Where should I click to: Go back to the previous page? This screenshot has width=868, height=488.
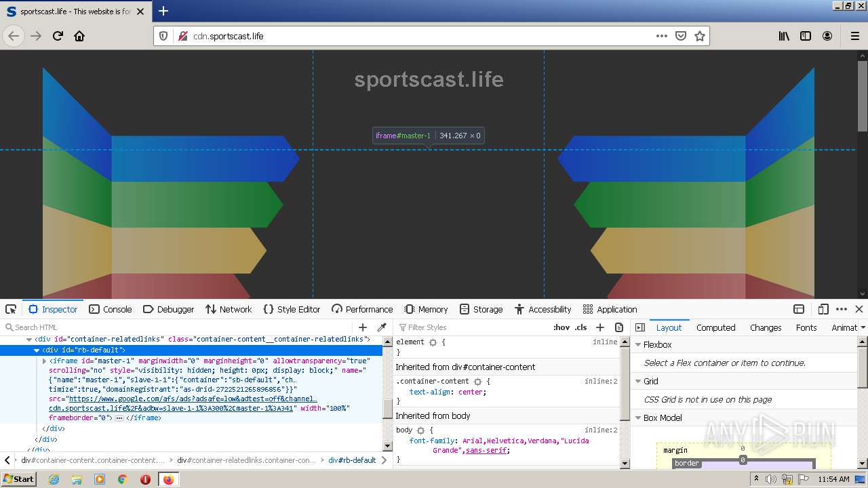pyautogui.click(x=14, y=36)
